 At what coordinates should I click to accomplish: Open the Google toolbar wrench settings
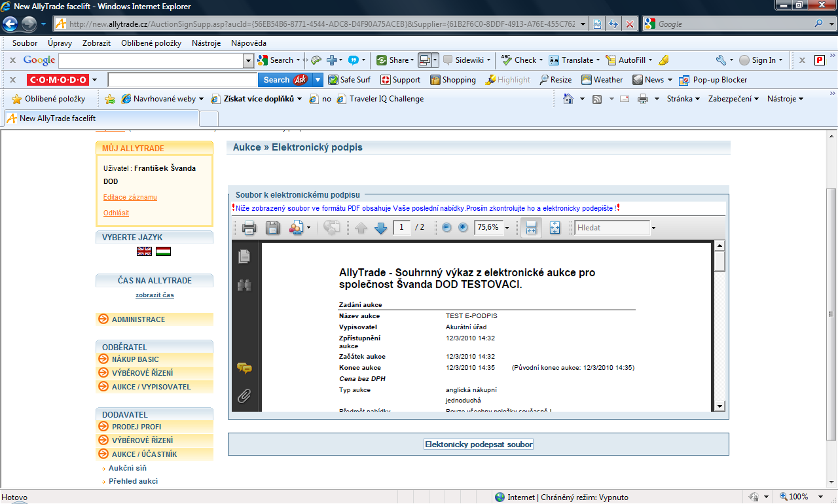pos(721,60)
